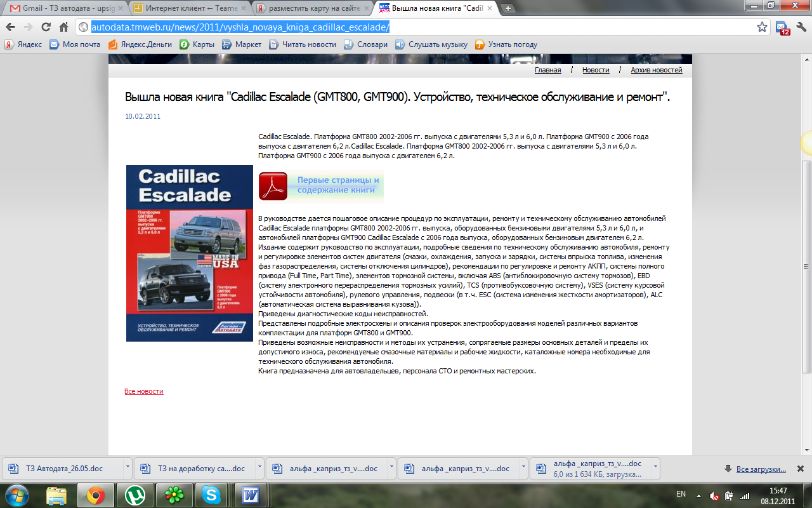Click the clock showing 15:47
The height and width of the screenshot is (508, 812).
(x=778, y=490)
